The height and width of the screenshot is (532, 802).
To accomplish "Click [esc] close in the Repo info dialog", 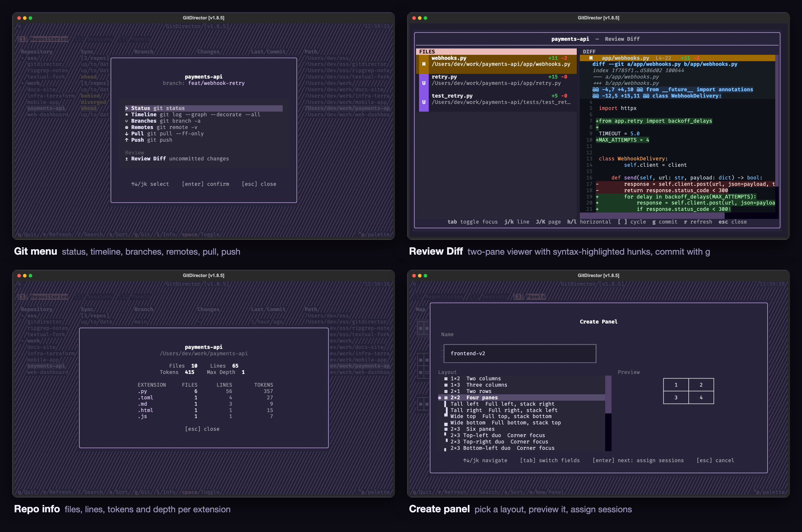I will point(202,429).
